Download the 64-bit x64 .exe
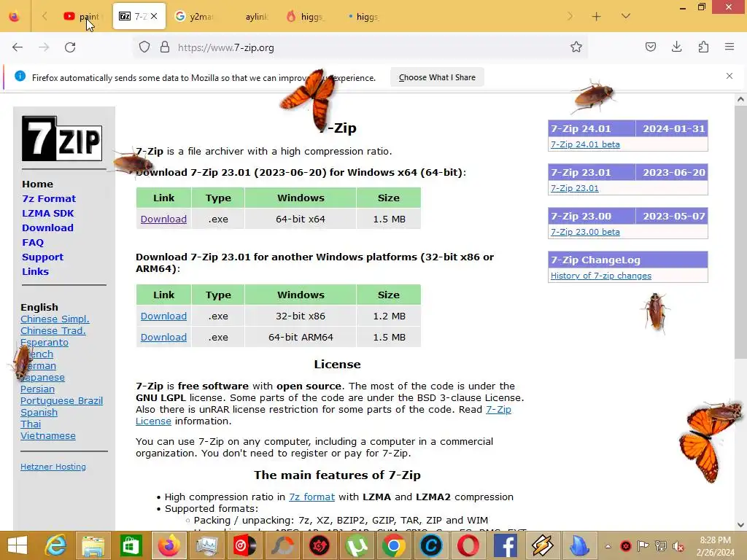 [163, 219]
